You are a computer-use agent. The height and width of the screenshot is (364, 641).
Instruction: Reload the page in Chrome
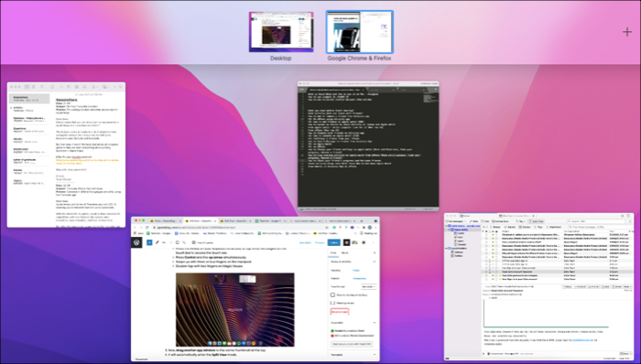tap(147, 228)
